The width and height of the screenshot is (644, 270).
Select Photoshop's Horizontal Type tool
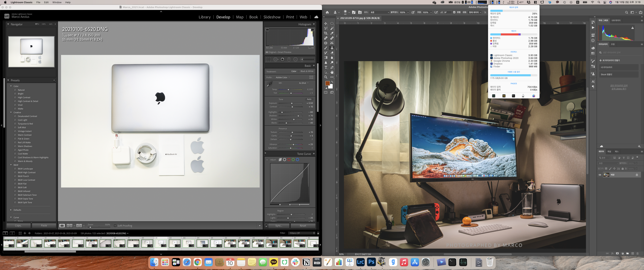click(326, 67)
